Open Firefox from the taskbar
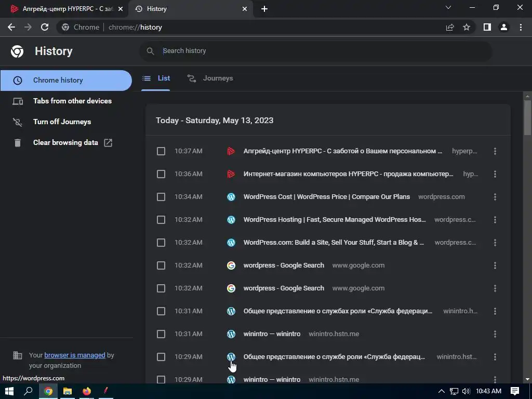Image resolution: width=532 pixels, height=399 pixels. click(87, 391)
